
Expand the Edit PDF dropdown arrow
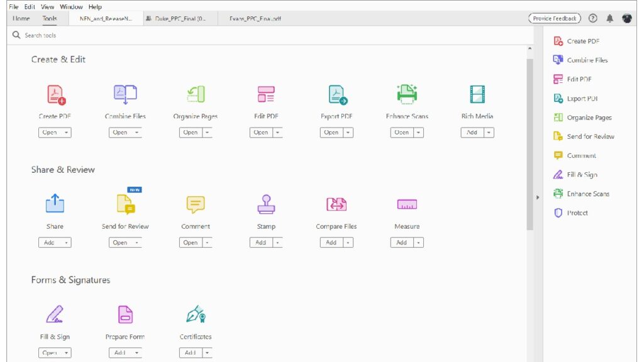[x=277, y=133]
